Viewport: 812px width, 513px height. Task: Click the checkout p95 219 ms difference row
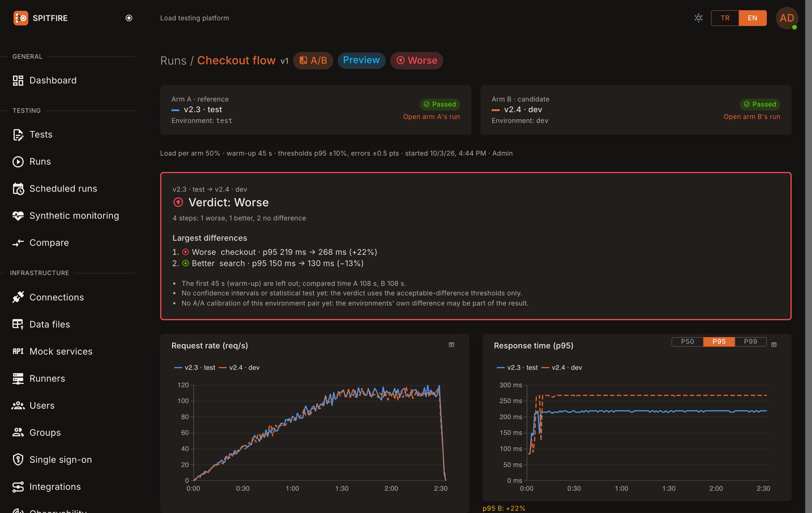pyautogui.click(x=275, y=252)
